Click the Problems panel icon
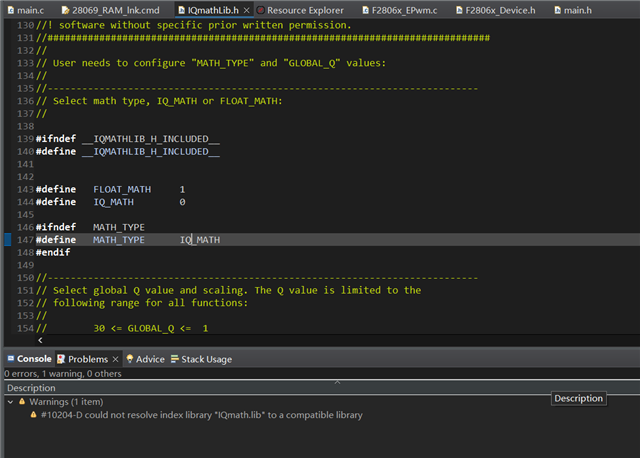This screenshot has height=458, width=640. pos(61,359)
